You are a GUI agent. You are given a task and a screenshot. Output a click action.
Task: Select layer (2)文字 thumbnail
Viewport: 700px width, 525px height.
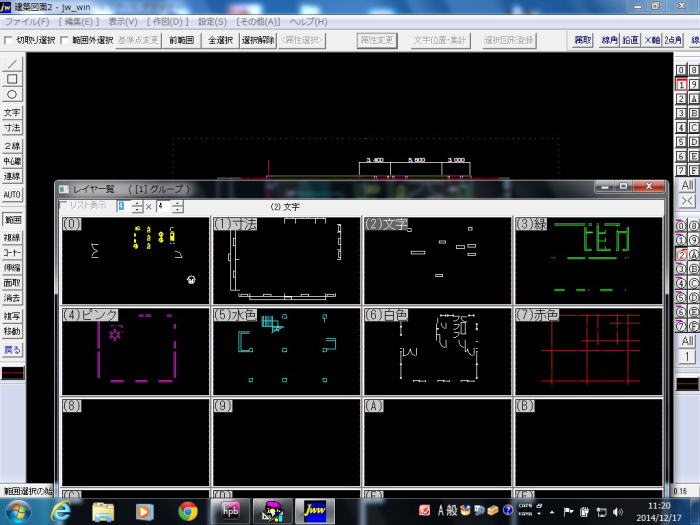437,261
